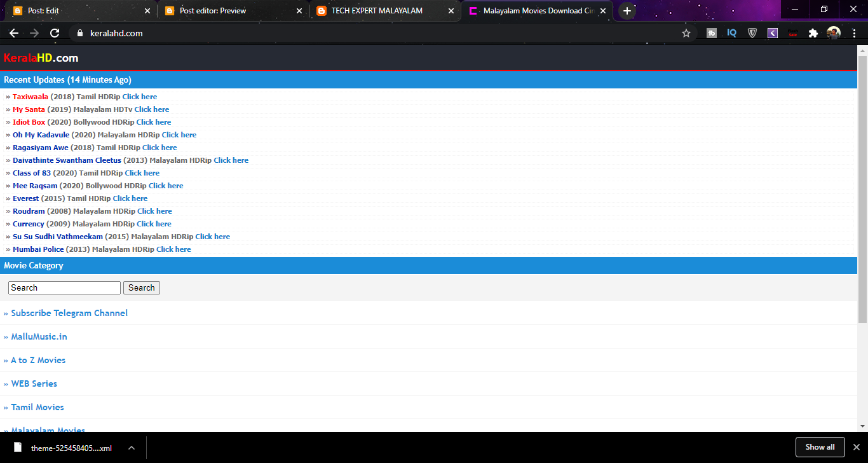Image resolution: width=868 pixels, height=463 pixels.
Task: Open WEB Series category
Action: coord(34,384)
